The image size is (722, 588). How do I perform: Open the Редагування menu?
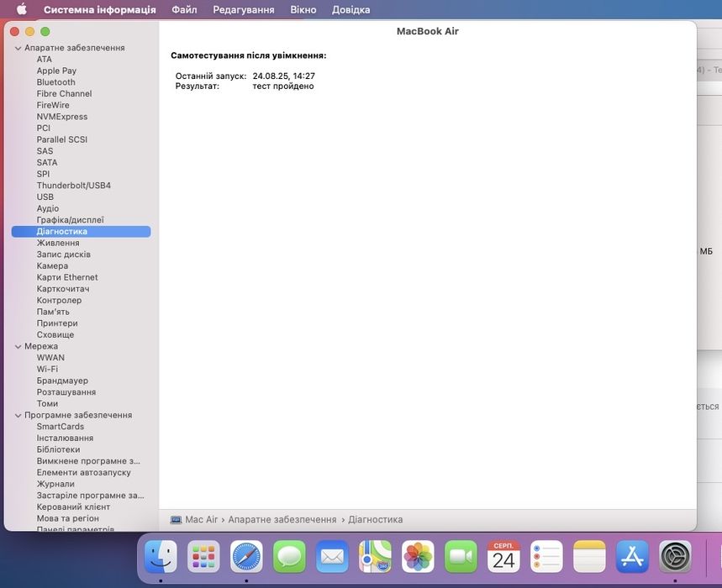[243, 10]
